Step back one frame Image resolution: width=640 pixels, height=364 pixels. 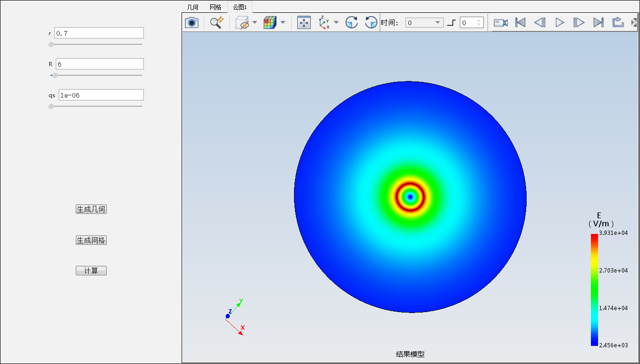click(540, 22)
